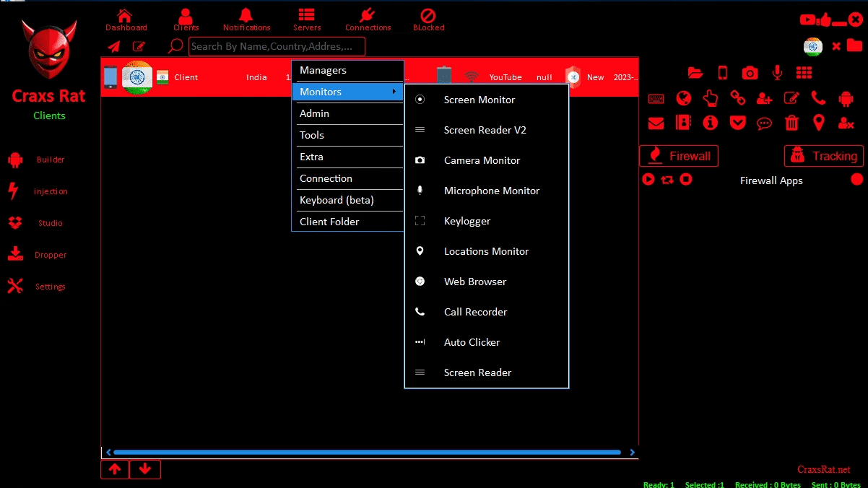The image size is (868, 488).
Task: Click the trash can icon
Action: click(x=791, y=123)
